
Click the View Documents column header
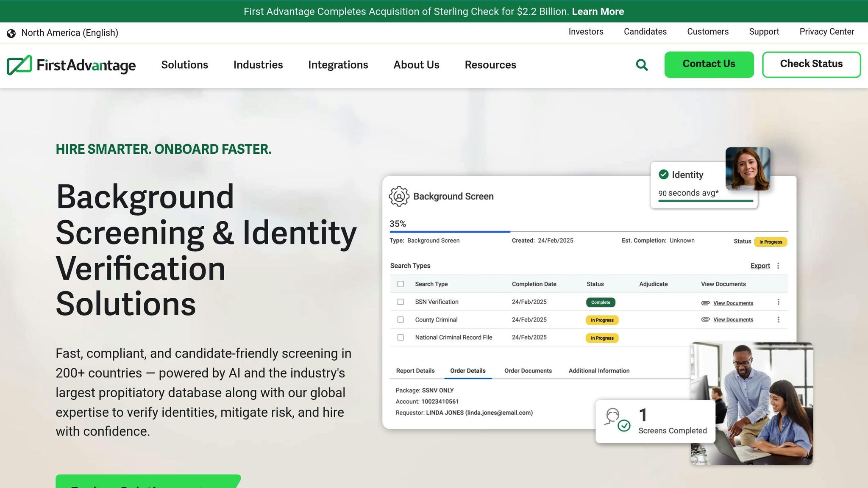[723, 284]
